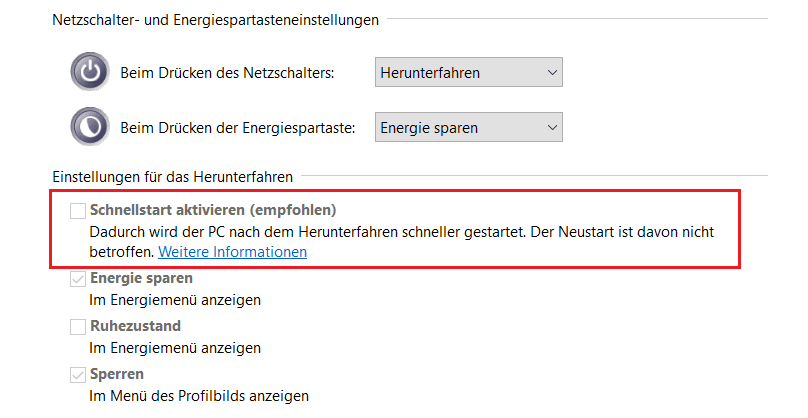Click the power button icon
This screenshot has height=418, width=808.
89,72
